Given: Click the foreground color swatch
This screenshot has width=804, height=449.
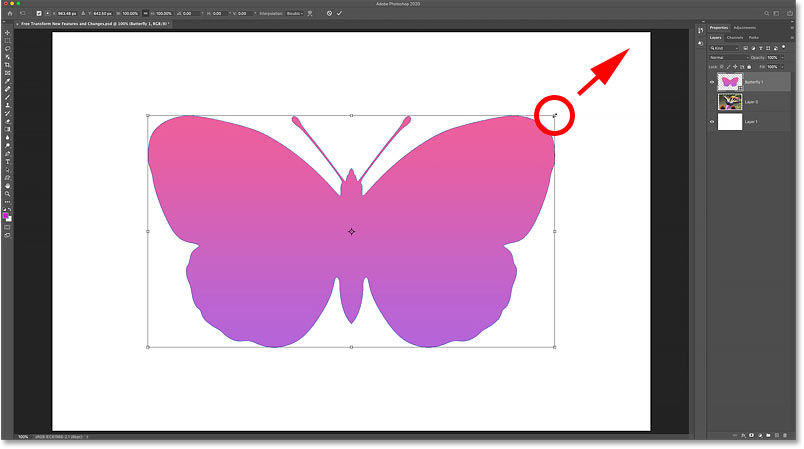Looking at the screenshot, I should coord(6,216).
